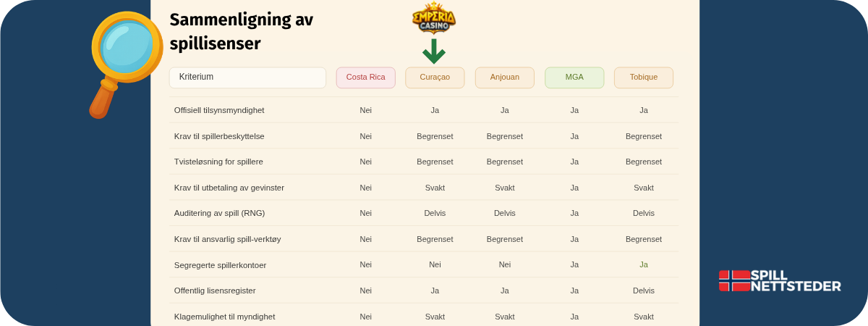Screen dimensions: 868x326
Task: Select the Offisiell tilsynsmyndighet row label
Action: (219, 110)
